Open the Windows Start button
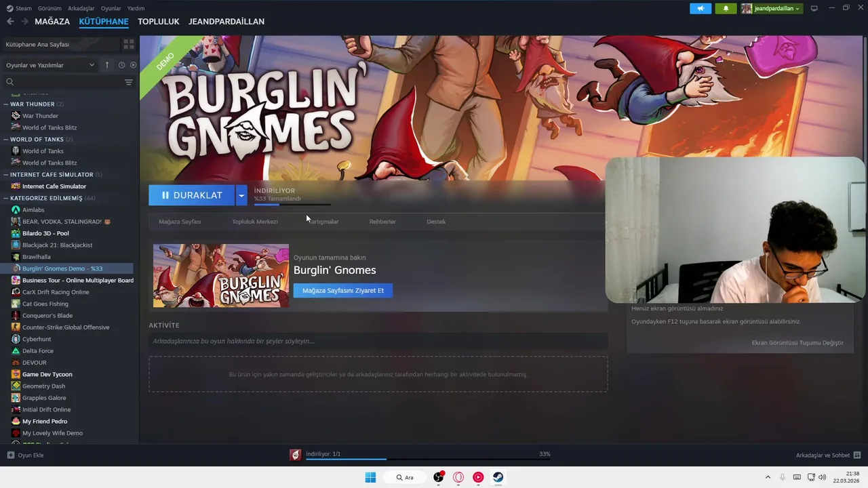The width and height of the screenshot is (868, 488). click(x=370, y=477)
